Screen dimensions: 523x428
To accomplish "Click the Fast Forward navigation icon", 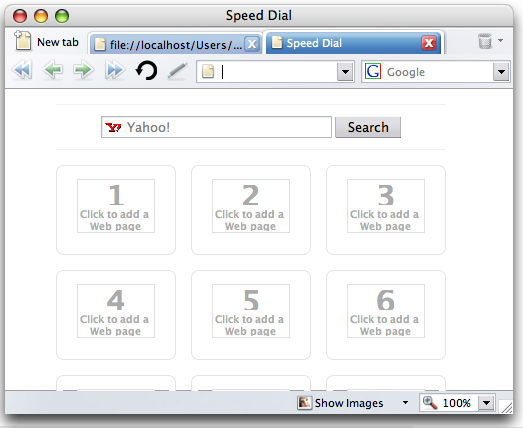I will [x=115, y=70].
